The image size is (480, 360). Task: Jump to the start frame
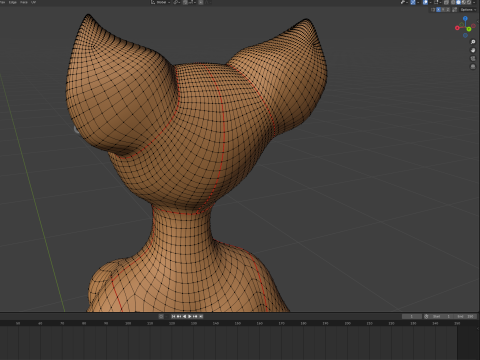coord(173,316)
